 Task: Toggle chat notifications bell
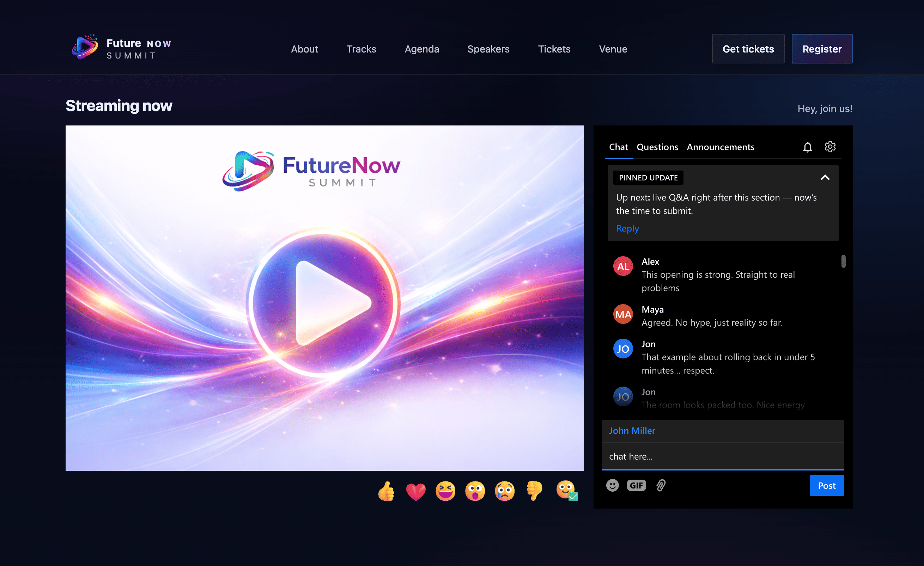tap(807, 147)
